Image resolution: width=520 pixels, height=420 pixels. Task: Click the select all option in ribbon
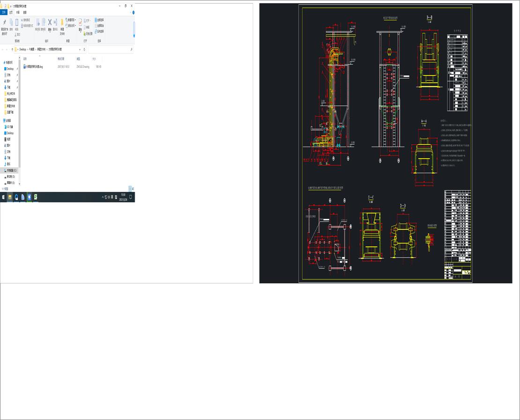[99, 20]
